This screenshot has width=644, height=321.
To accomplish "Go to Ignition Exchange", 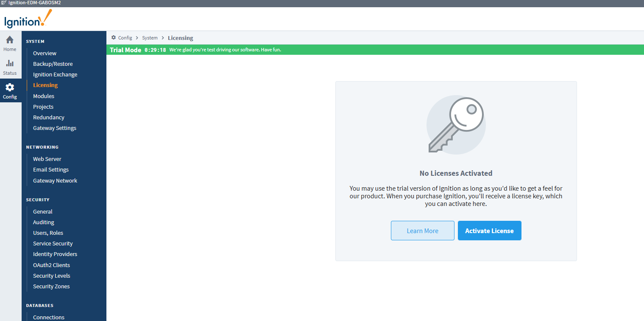I will tap(55, 74).
